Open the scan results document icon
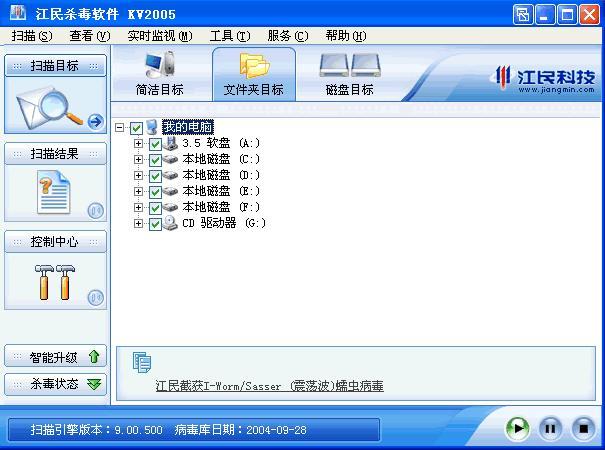Screen dimensions: 605x450 54,192
